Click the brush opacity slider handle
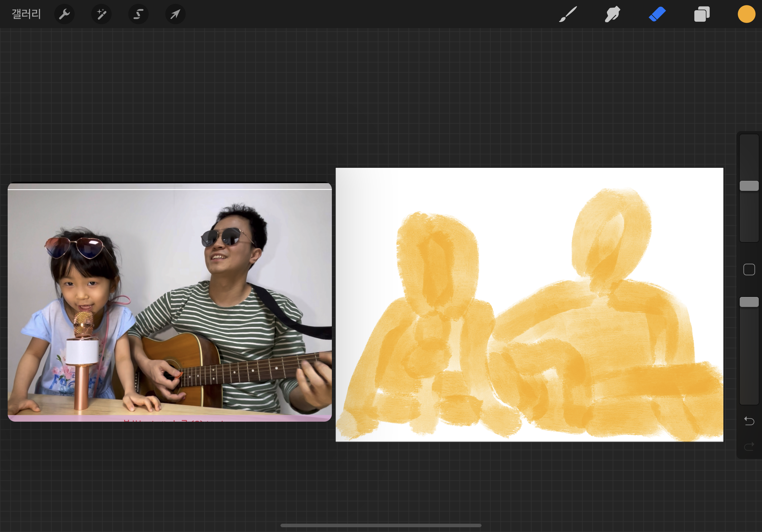Viewport: 762px width, 532px height. coord(749,302)
